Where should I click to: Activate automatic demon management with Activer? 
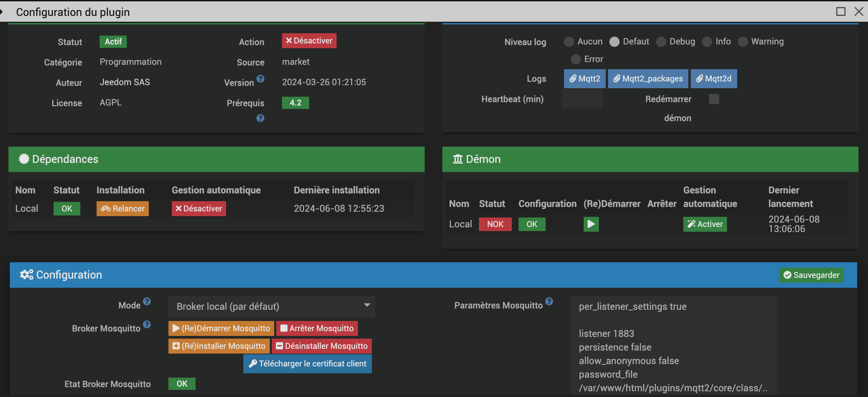(705, 224)
